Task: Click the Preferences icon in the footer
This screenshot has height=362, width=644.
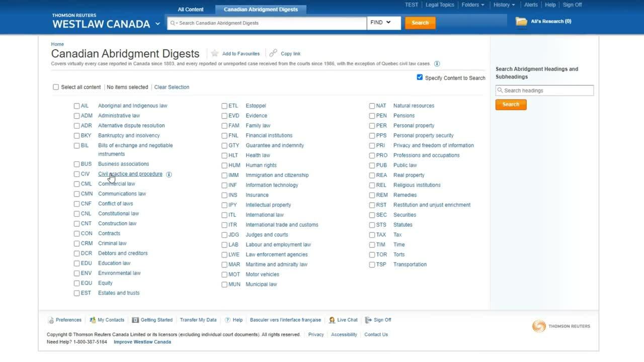Action: tap(51, 320)
